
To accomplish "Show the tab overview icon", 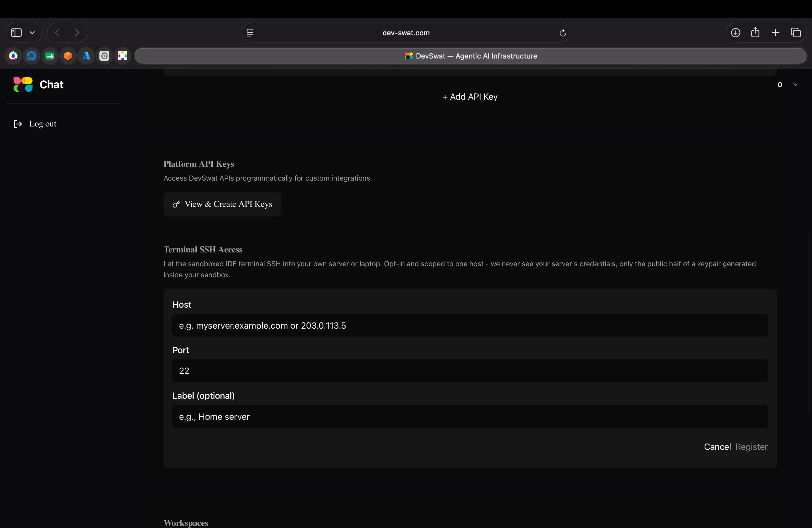I will click(796, 33).
